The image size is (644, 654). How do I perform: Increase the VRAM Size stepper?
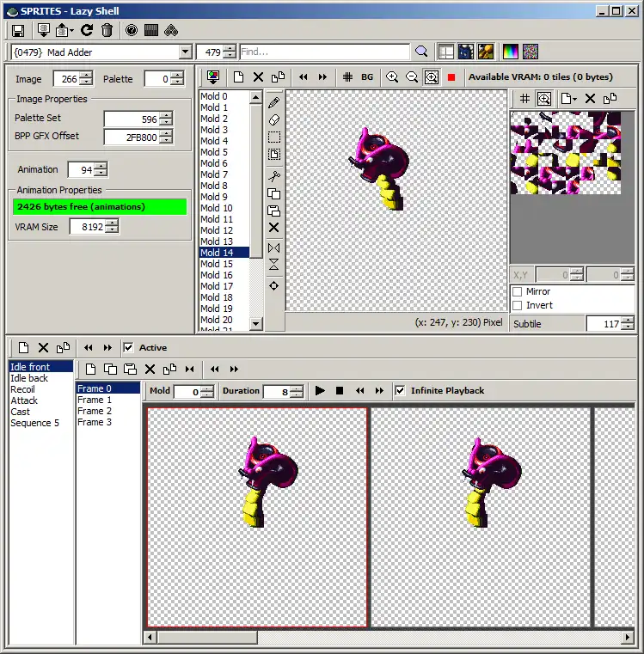pos(112,223)
